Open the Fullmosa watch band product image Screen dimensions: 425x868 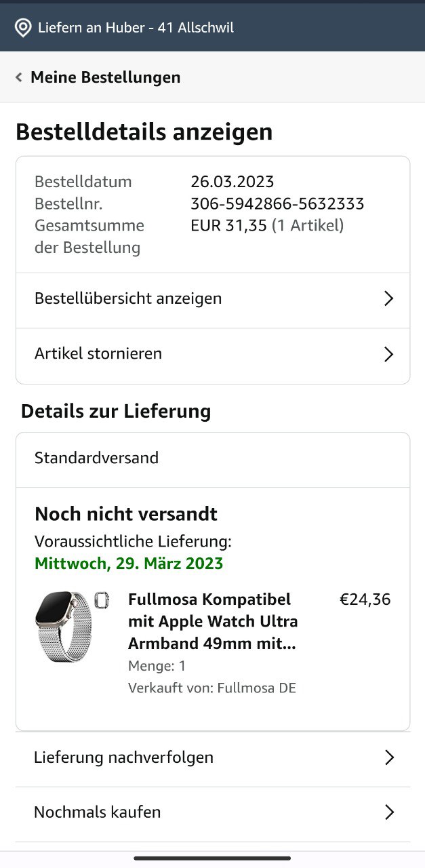[x=72, y=627]
